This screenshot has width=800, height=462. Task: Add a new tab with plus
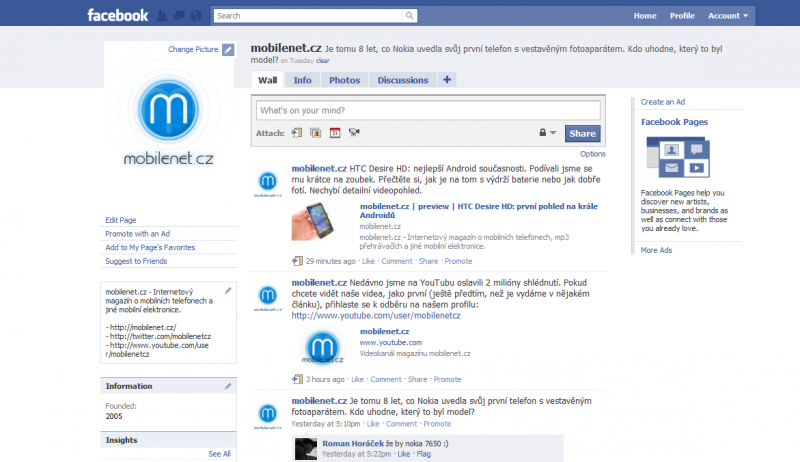coord(446,80)
